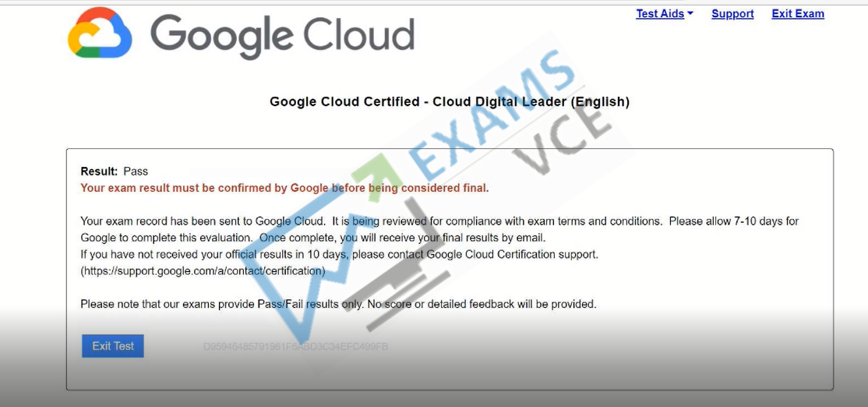Click the red confirmation warning message
The image size is (868, 407).
[x=284, y=188]
